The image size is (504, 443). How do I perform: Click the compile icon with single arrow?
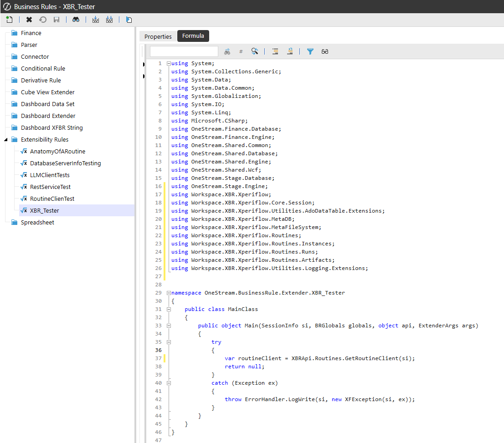pyautogui.click(x=96, y=20)
